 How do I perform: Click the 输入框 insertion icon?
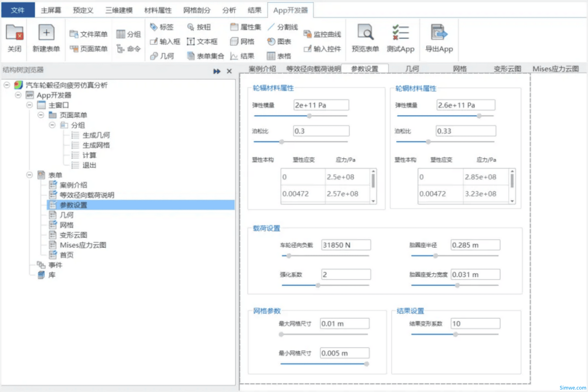coord(164,41)
